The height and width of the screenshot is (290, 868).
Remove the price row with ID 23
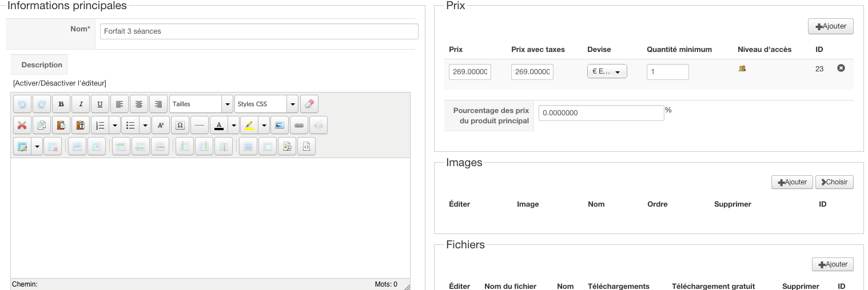(x=841, y=68)
